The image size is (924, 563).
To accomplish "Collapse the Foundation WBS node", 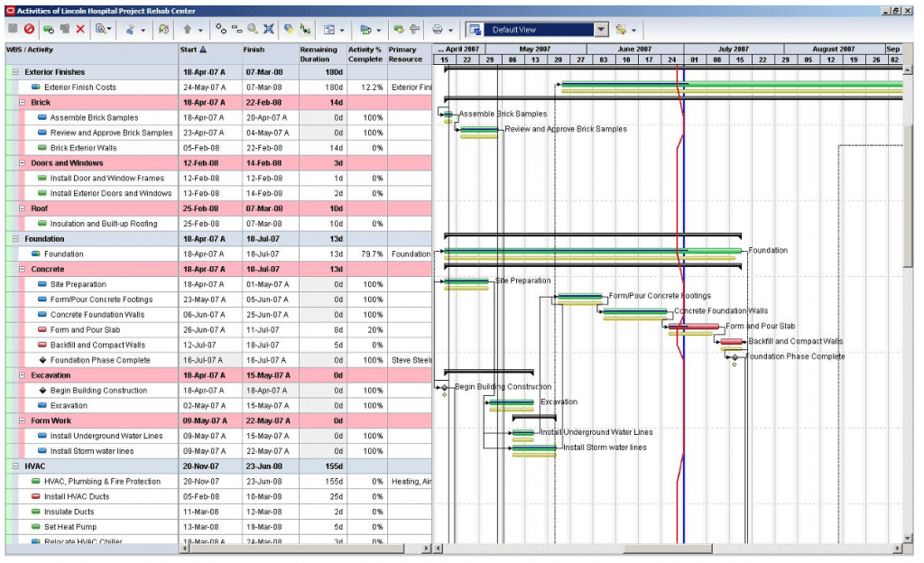I will click(15, 239).
